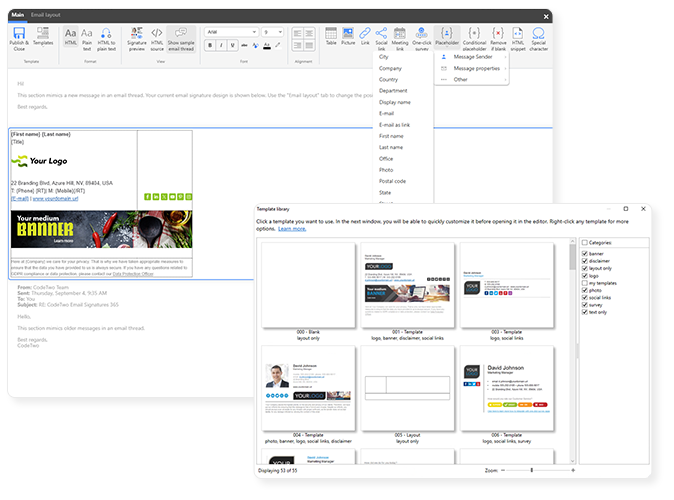Uncheck the survey category
This screenshot has width=674, height=500.
pos(585,305)
